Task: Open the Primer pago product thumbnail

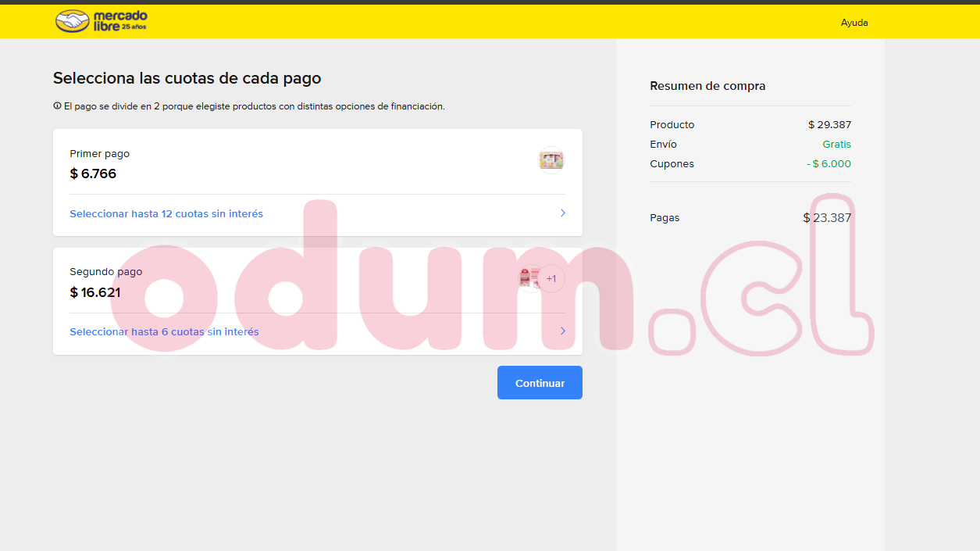Action: coord(551,160)
